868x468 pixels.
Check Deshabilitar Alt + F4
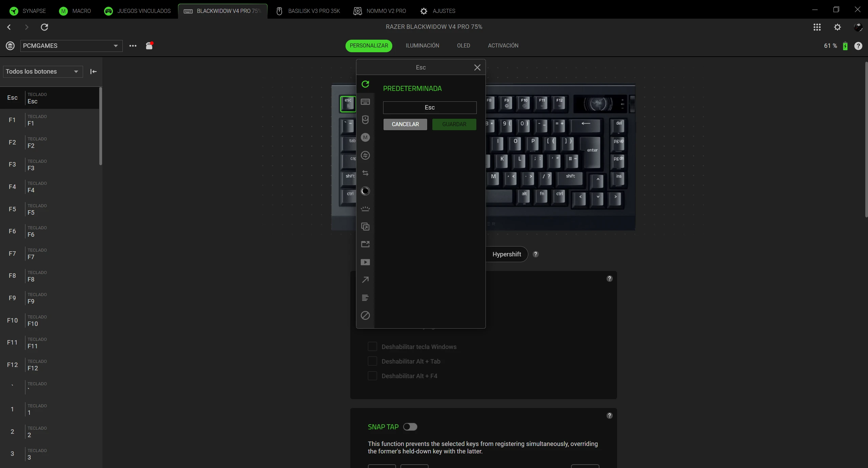click(372, 376)
